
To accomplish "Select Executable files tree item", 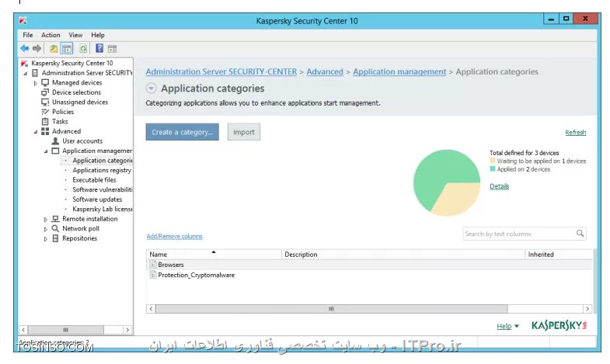I will [x=94, y=180].
